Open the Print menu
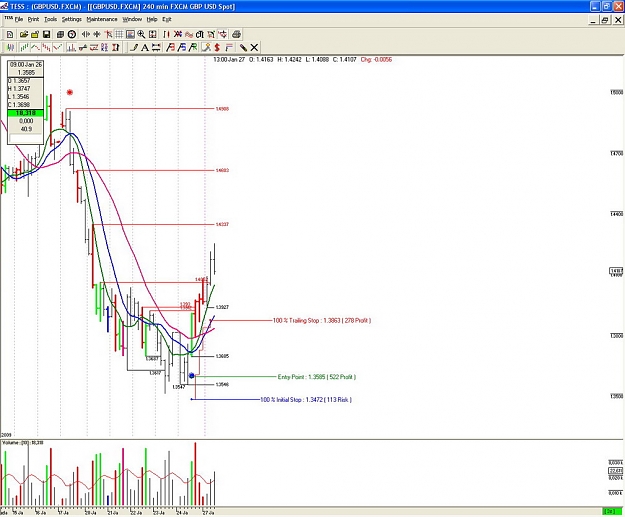 tap(33, 19)
